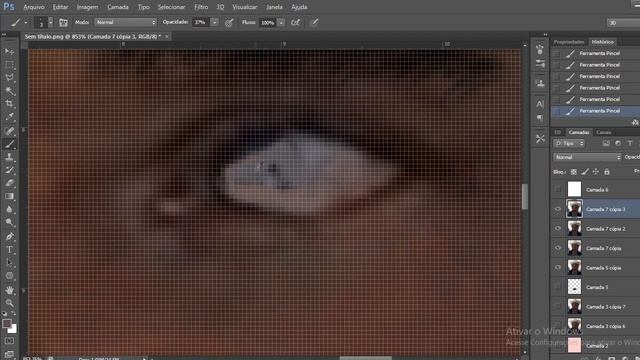Hide the Camada 7 cópia 2 layer

[x=558, y=229]
